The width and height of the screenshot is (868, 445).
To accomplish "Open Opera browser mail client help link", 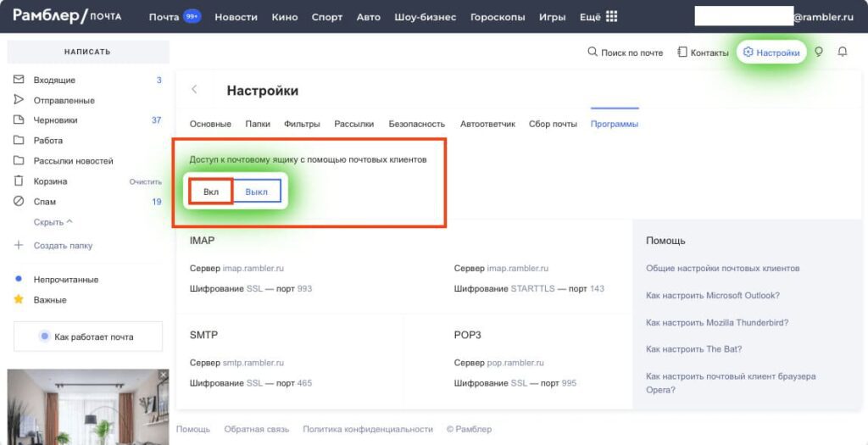I will (x=731, y=383).
